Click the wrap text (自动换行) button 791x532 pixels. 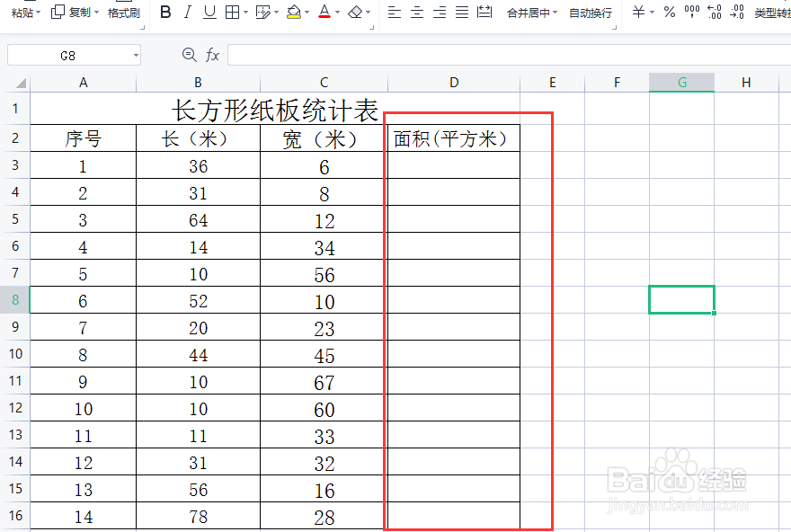(x=591, y=13)
